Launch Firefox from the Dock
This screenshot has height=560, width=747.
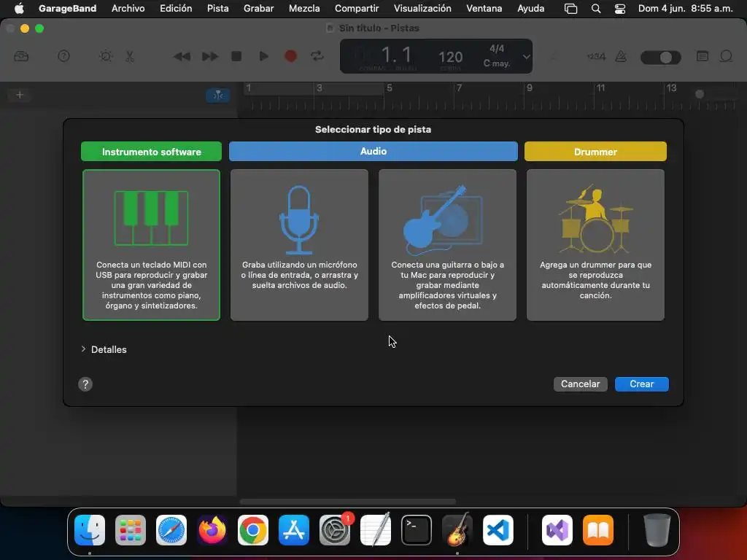[x=212, y=530]
